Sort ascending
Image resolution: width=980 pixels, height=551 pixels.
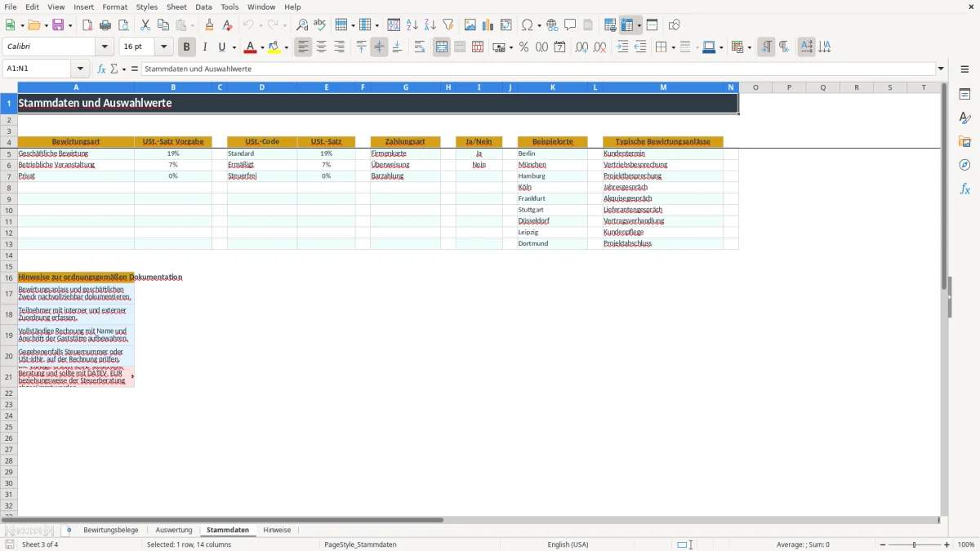(x=412, y=25)
